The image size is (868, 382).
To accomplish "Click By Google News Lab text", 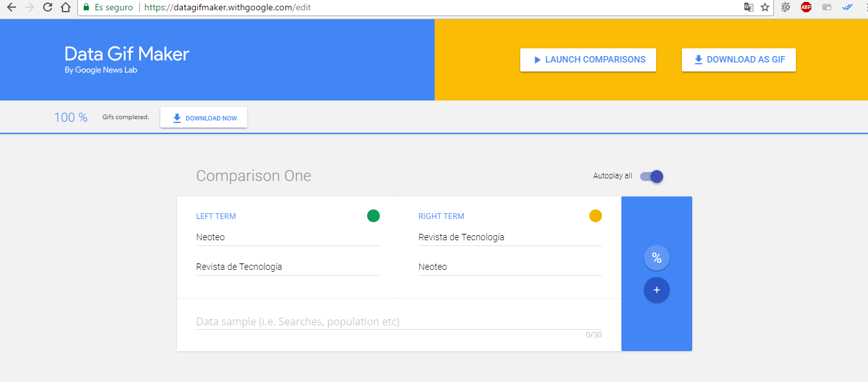I will [101, 70].
